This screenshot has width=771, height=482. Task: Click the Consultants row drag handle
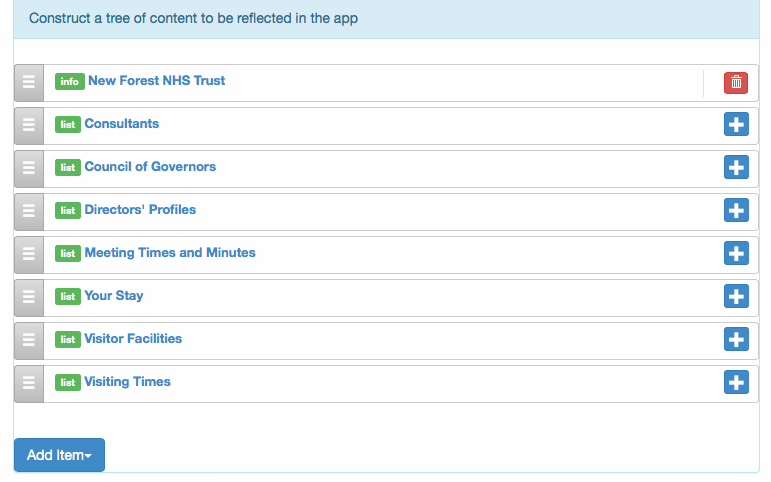tap(29, 126)
